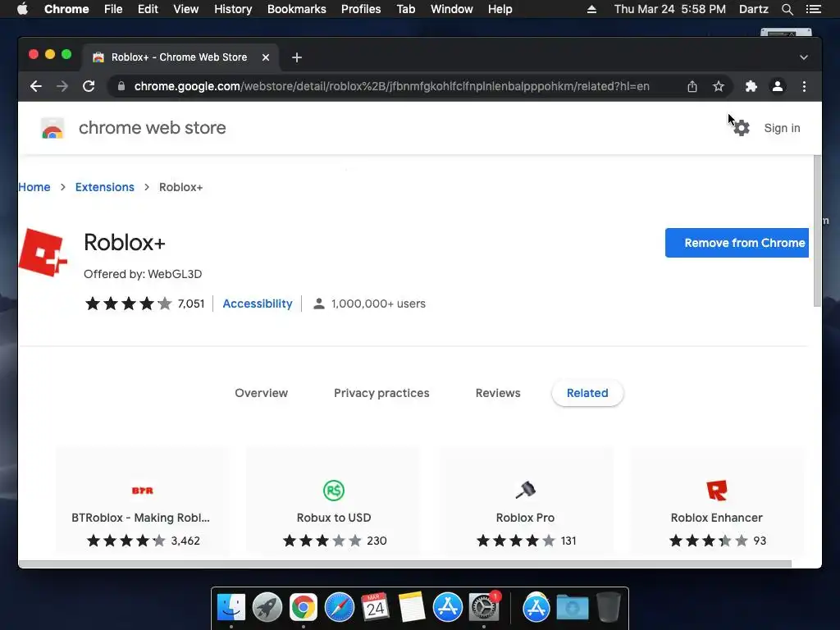This screenshot has width=840, height=630.
Task: Open Safari from the dock
Action: [340, 608]
